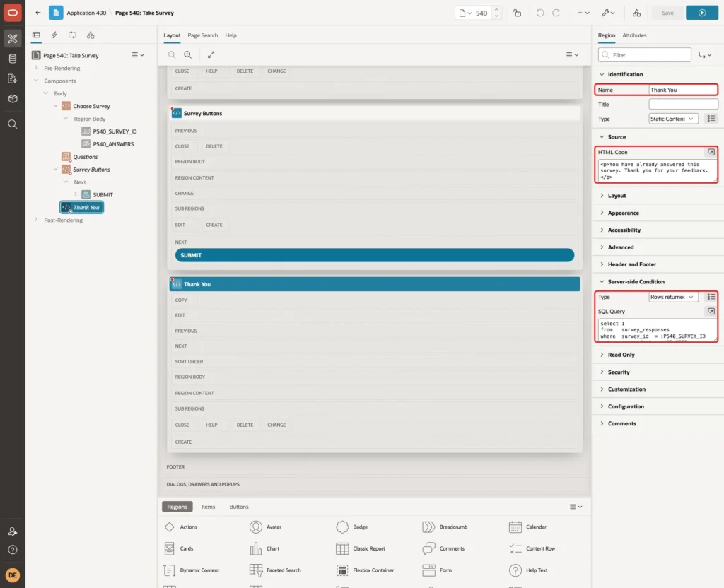The image size is (724, 588).
Task: Open the Help tab in center pane
Action: [231, 35]
